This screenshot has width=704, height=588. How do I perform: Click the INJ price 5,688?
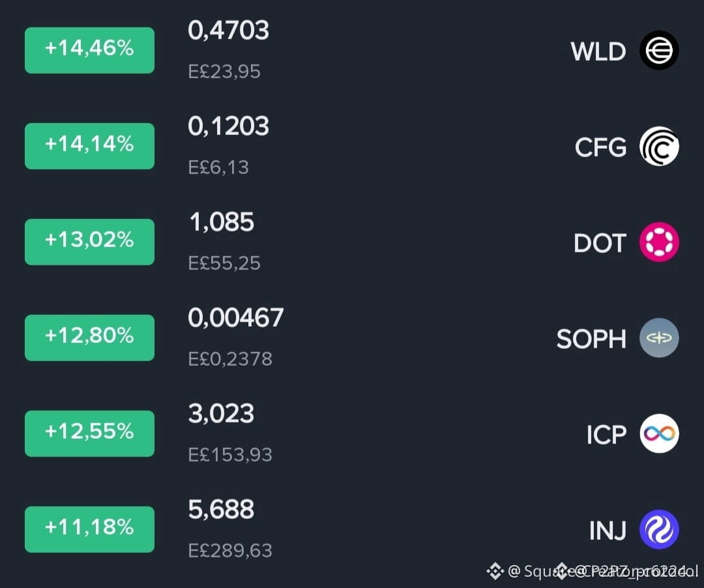pos(221,510)
